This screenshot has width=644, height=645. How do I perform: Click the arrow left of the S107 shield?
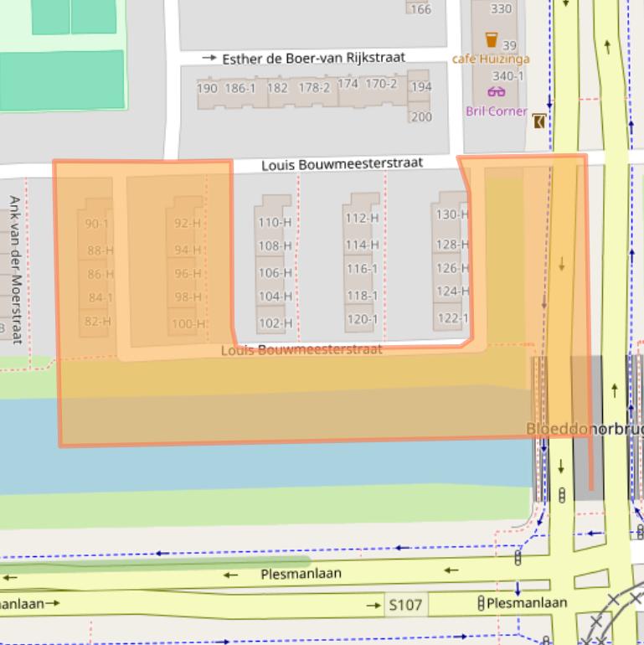coord(373,605)
